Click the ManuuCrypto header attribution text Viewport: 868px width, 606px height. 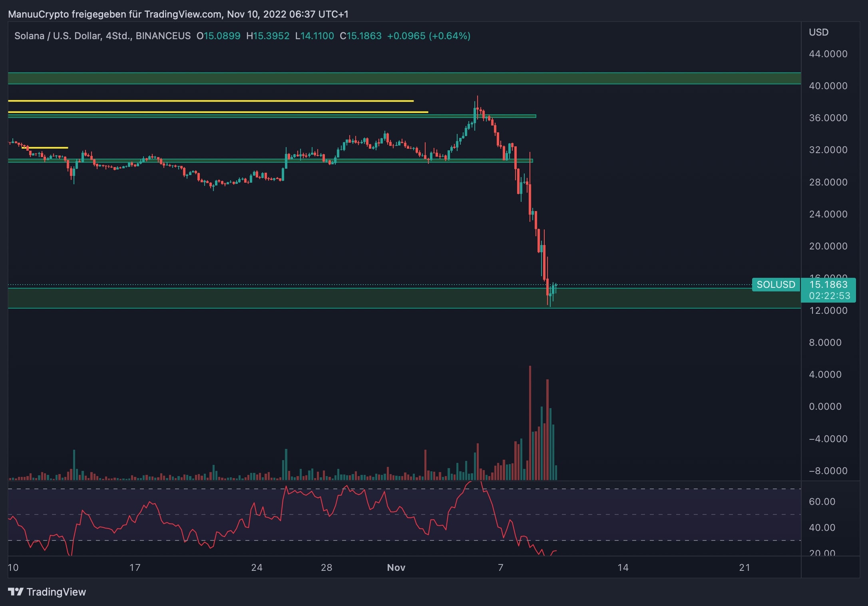click(178, 14)
